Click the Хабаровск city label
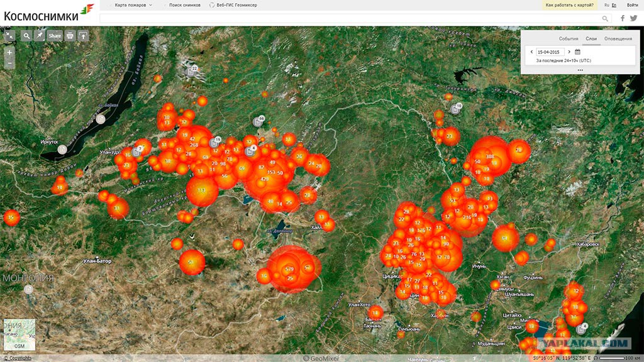This screenshot has width=644, height=362. tap(587, 244)
